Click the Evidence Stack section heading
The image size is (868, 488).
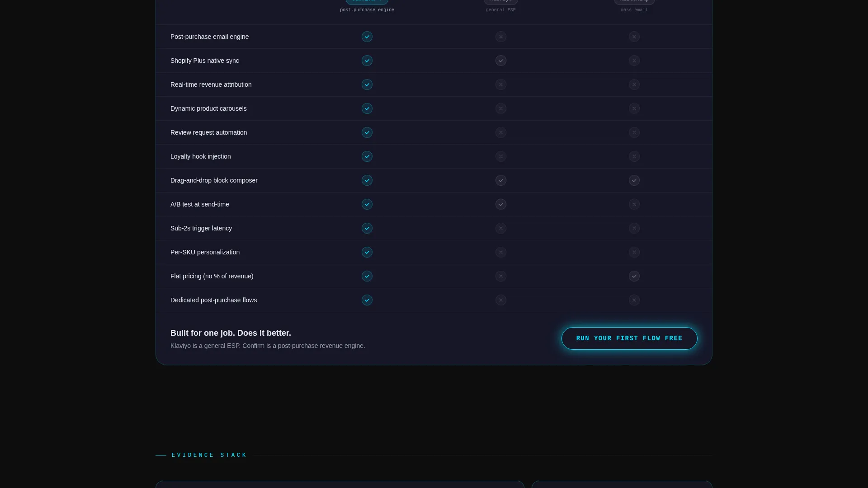pos(209,455)
